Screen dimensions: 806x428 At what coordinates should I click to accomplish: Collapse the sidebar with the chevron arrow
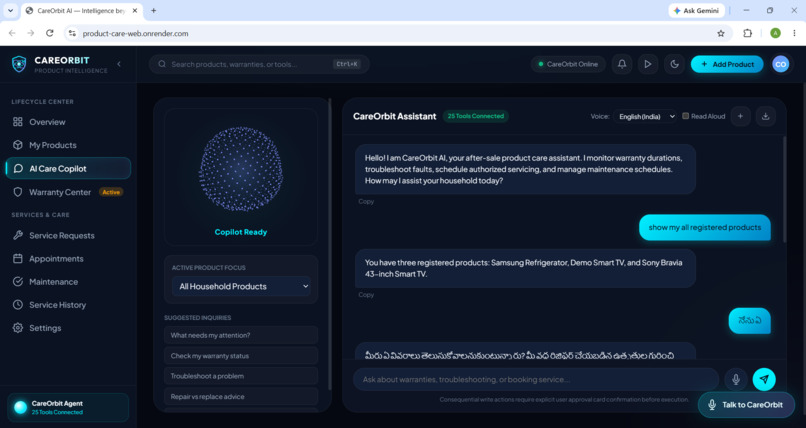(x=119, y=64)
